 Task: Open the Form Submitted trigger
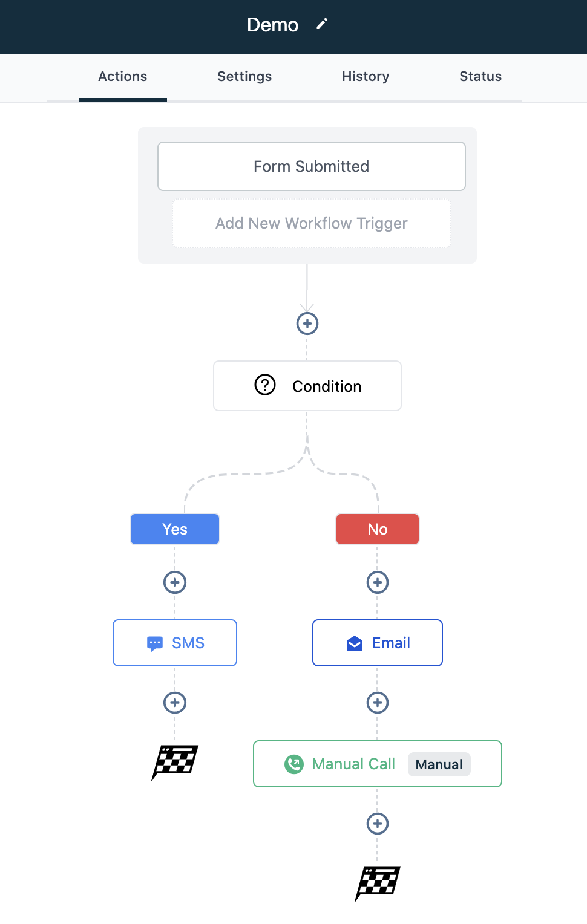[312, 166]
